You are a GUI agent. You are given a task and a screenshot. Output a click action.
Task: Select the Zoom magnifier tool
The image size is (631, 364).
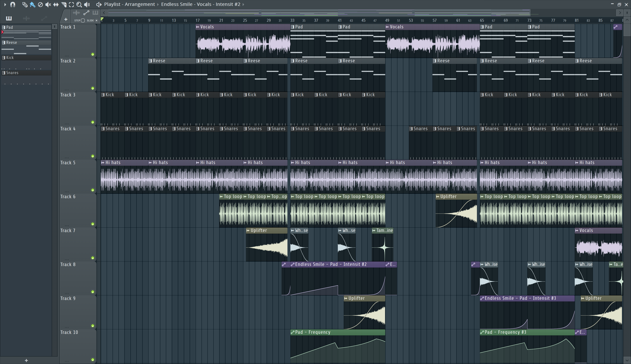[79, 4]
